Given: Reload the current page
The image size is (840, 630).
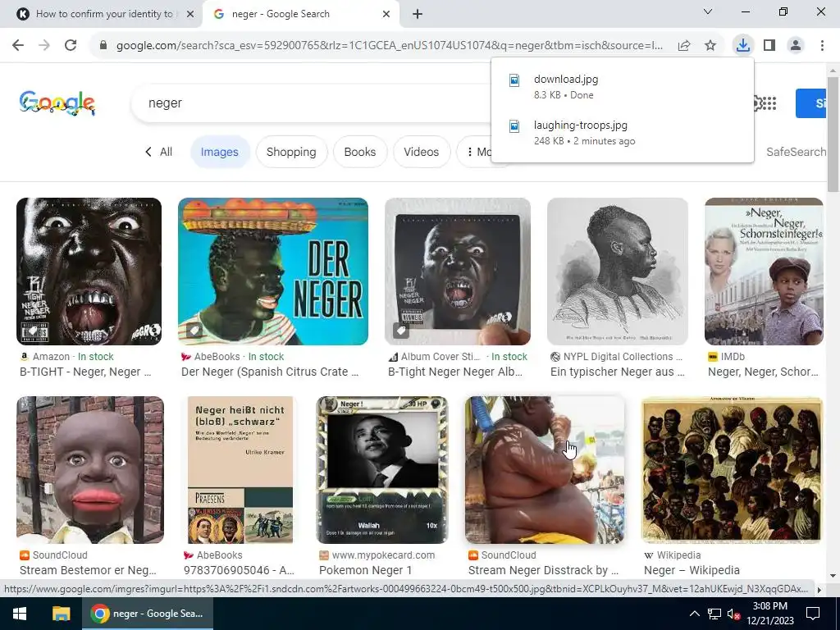Looking at the screenshot, I should pos(71,46).
